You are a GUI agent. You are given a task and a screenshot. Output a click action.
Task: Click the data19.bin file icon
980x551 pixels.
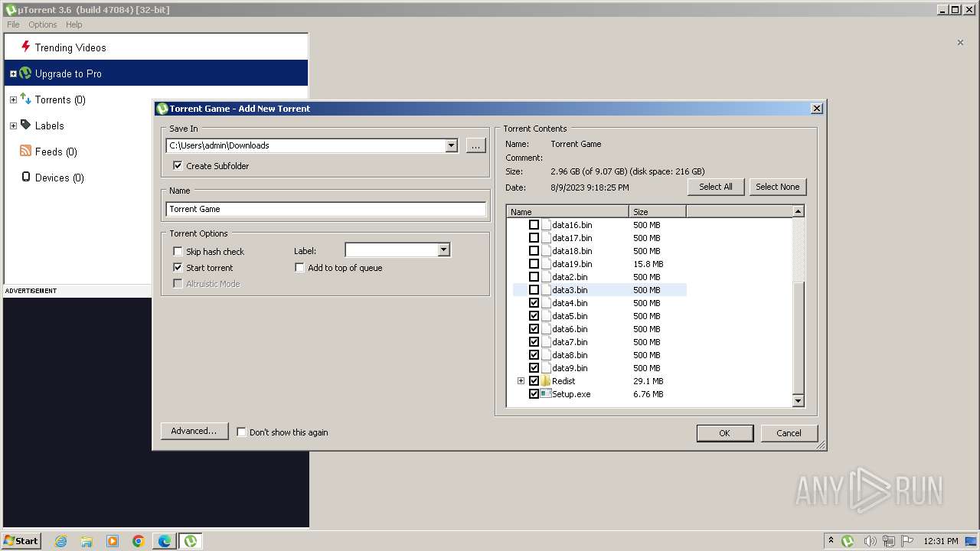pos(546,264)
